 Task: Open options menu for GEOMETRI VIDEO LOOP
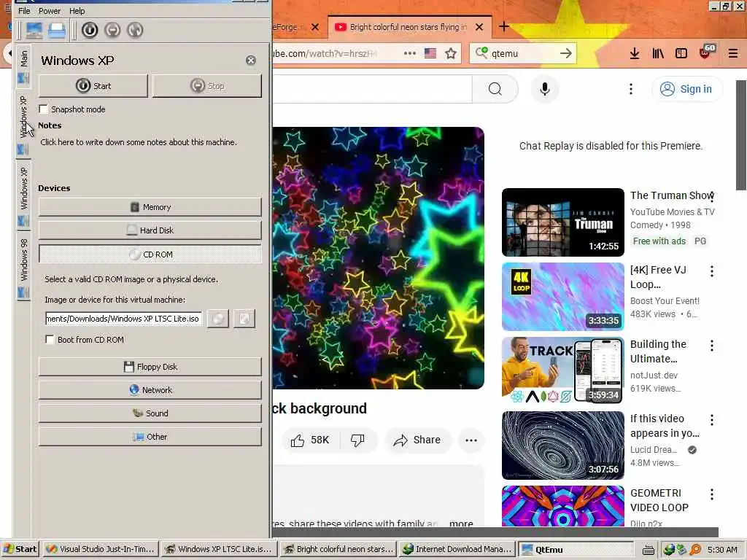point(712,494)
